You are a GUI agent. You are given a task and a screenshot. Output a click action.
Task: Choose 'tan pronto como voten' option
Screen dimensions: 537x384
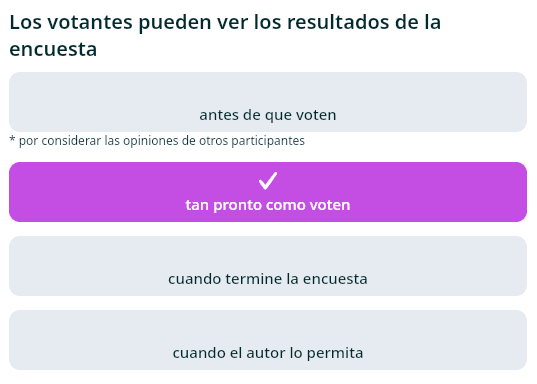(x=268, y=192)
